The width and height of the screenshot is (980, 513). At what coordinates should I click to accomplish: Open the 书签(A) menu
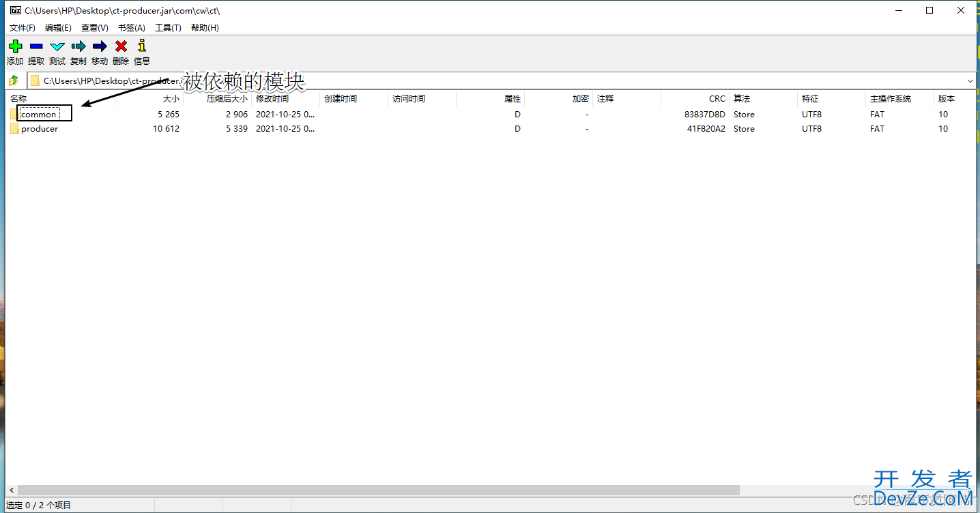(x=132, y=28)
